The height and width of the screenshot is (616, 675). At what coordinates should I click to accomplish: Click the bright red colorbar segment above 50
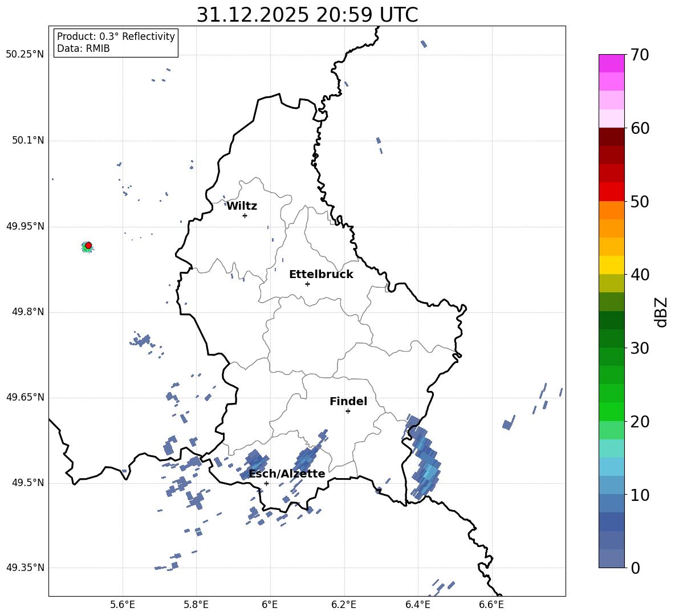coord(611,192)
